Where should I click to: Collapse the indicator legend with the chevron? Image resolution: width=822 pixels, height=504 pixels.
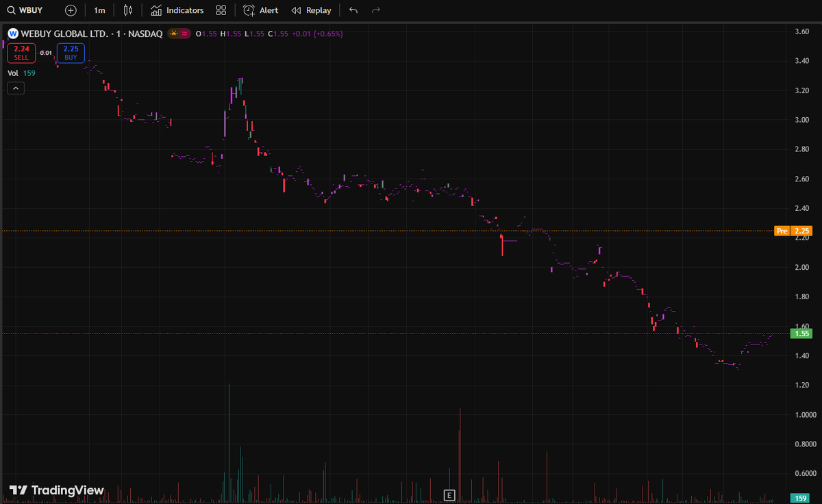click(x=16, y=88)
